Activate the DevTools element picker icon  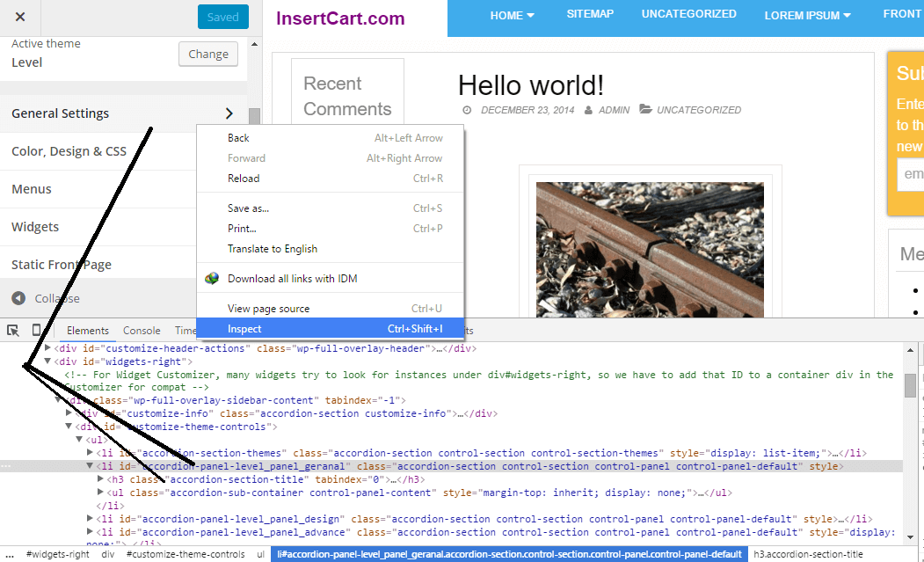(x=13, y=330)
